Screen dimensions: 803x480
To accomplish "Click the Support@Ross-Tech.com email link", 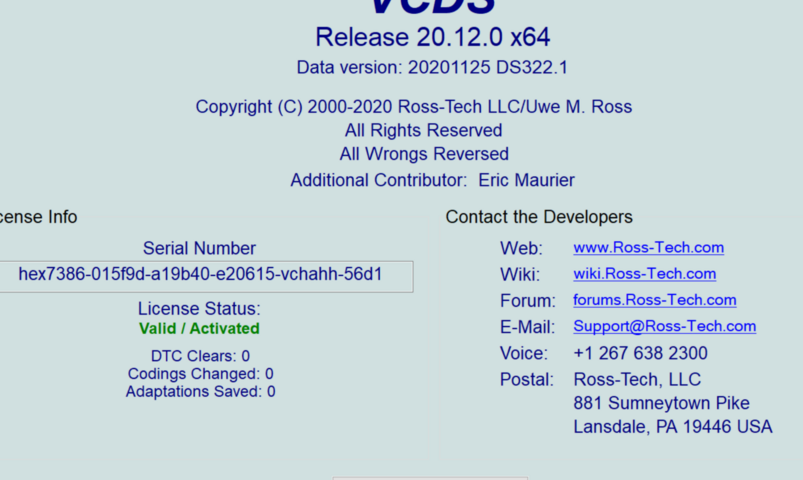I will tap(664, 326).
